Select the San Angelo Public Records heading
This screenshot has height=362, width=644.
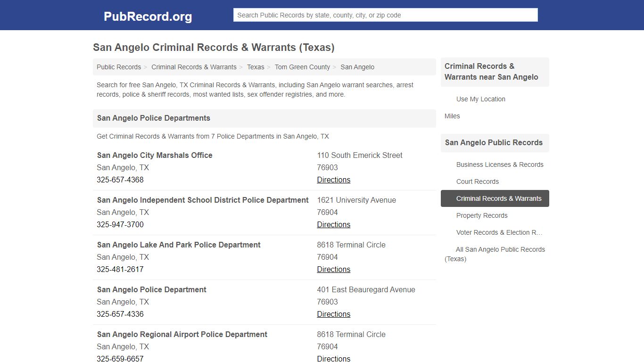coord(494,143)
